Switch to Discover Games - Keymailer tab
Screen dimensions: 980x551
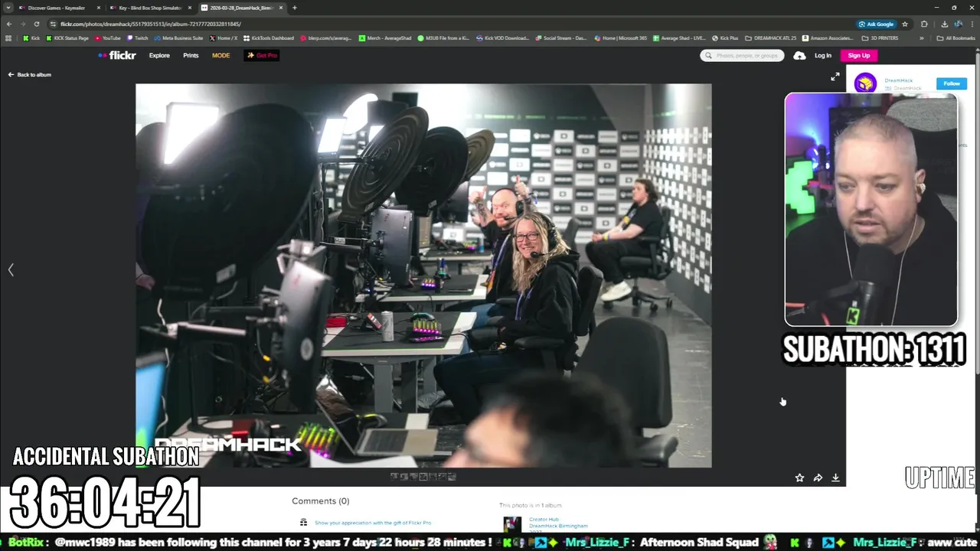coord(60,8)
